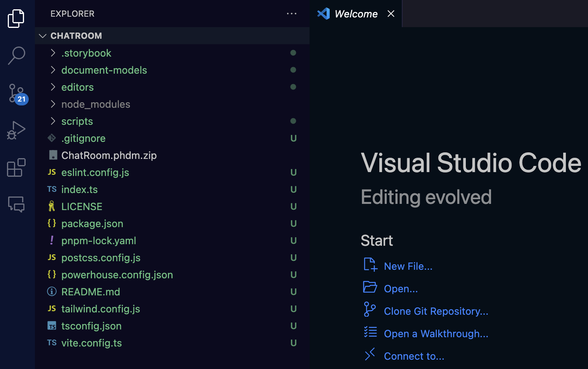Click the Clone Git Repository... link
This screenshot has width=588, height=369.
436,311
